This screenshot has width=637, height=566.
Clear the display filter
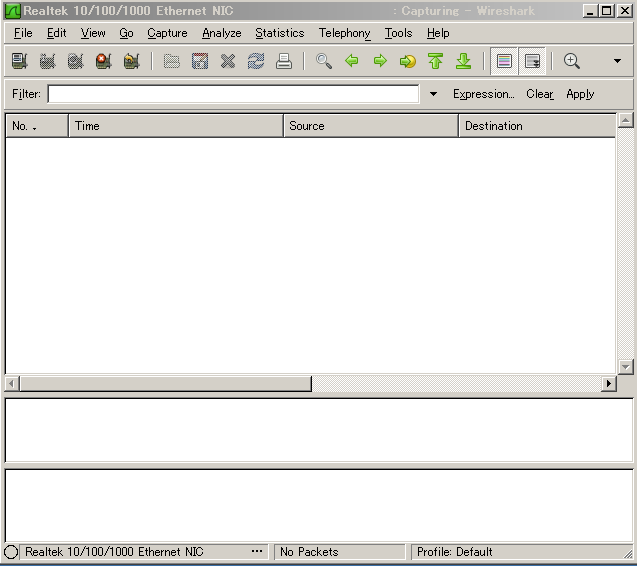tap(540, 94)
